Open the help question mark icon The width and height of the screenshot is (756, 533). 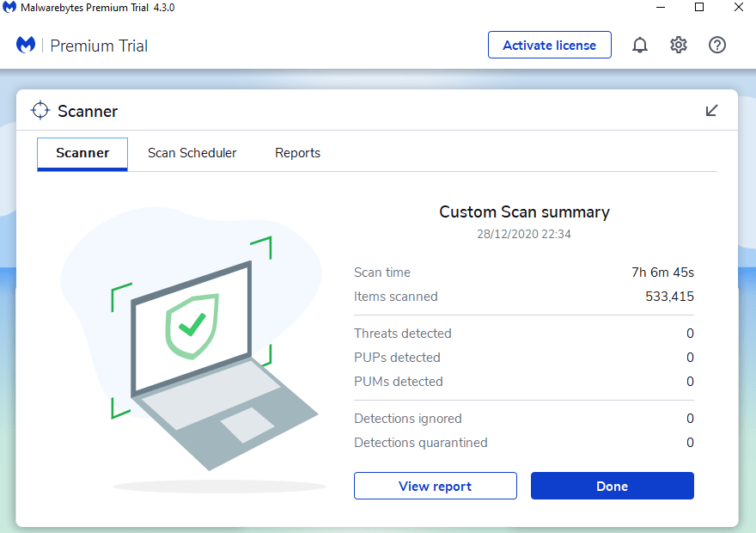click(717, 45)
